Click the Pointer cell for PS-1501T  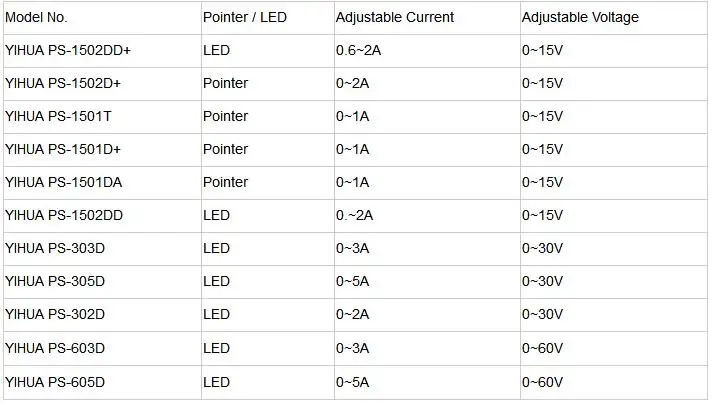point(268,117)
